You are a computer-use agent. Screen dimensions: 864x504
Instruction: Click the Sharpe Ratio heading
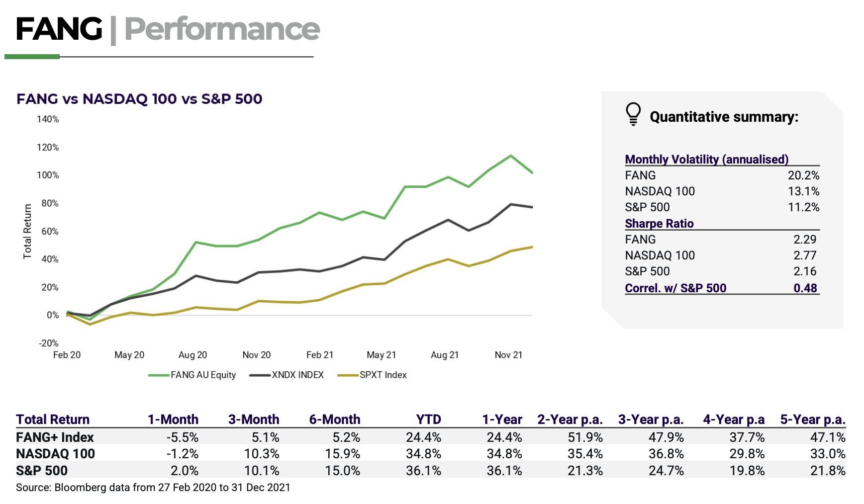point(659,224)
